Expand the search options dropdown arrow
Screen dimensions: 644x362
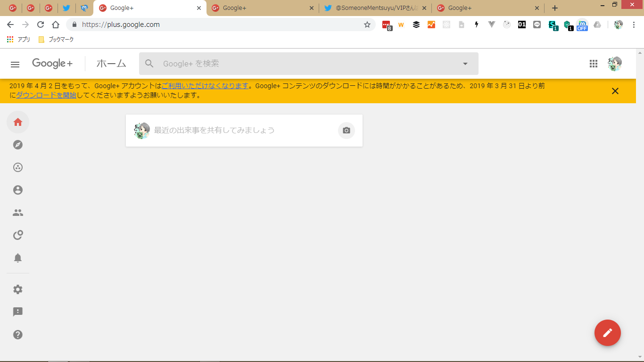point(465,64)
